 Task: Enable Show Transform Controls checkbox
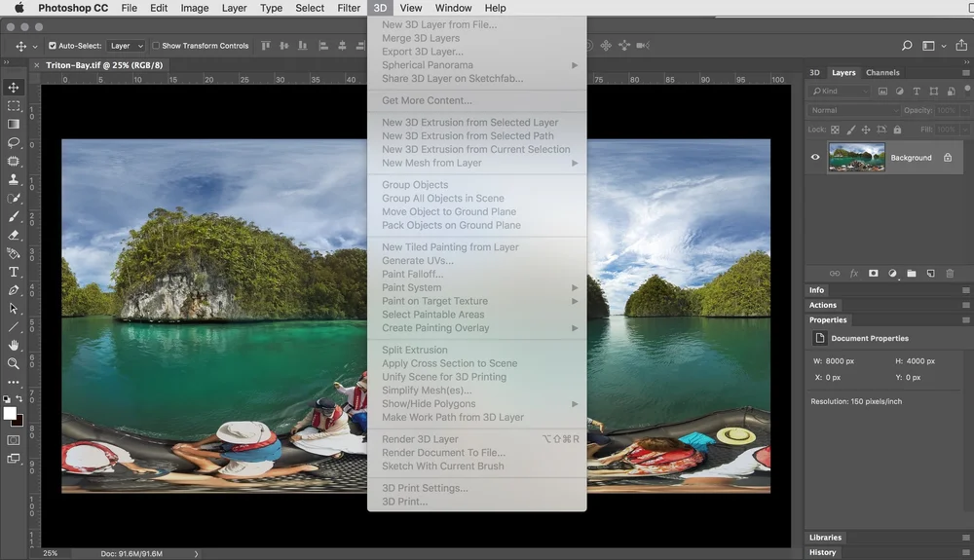(x=156, y=46)
